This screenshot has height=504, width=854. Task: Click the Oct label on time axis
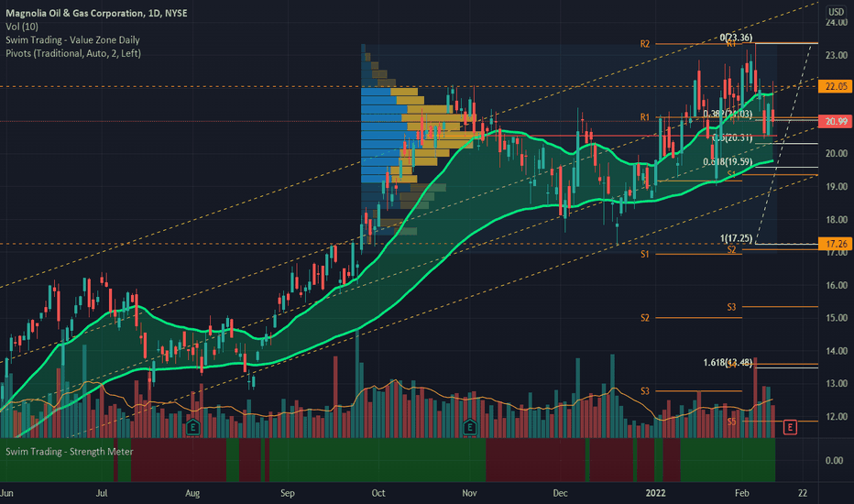coord(378,493)
